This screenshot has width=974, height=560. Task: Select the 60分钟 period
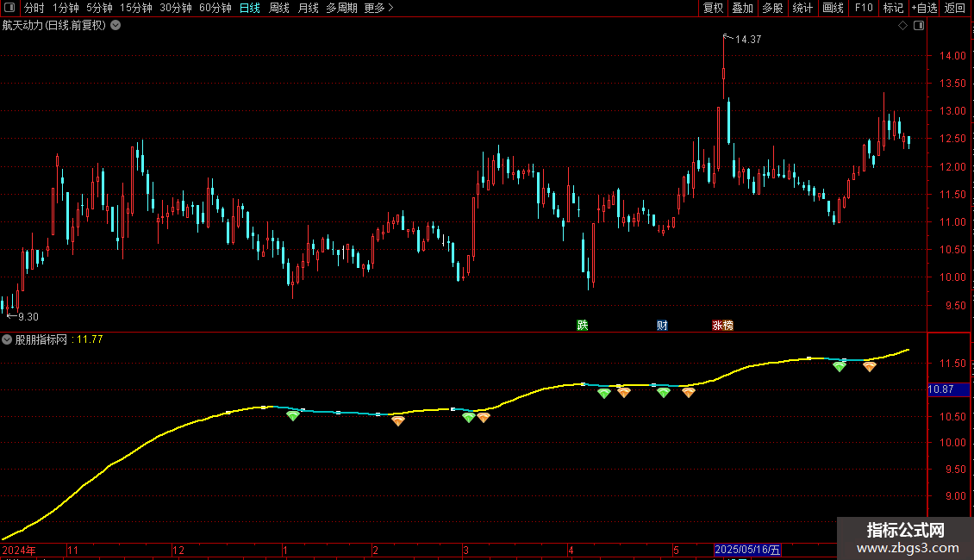215,8
